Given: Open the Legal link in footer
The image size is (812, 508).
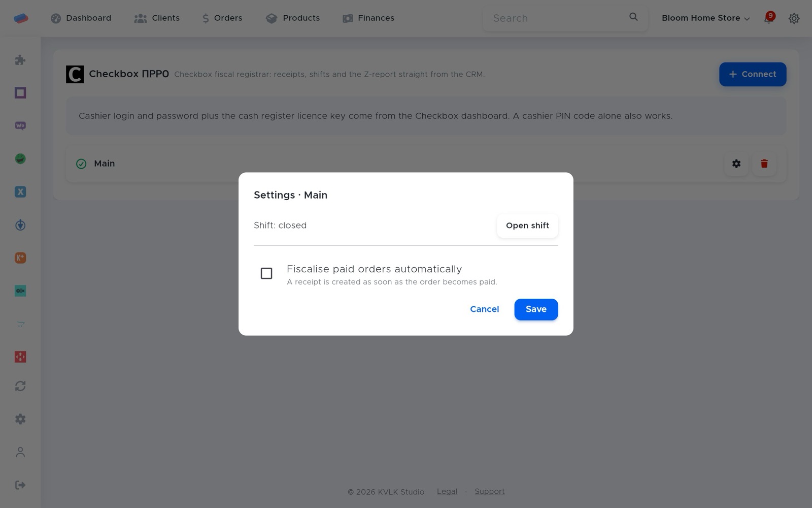Looking at the screenshot, I should 447,492.
